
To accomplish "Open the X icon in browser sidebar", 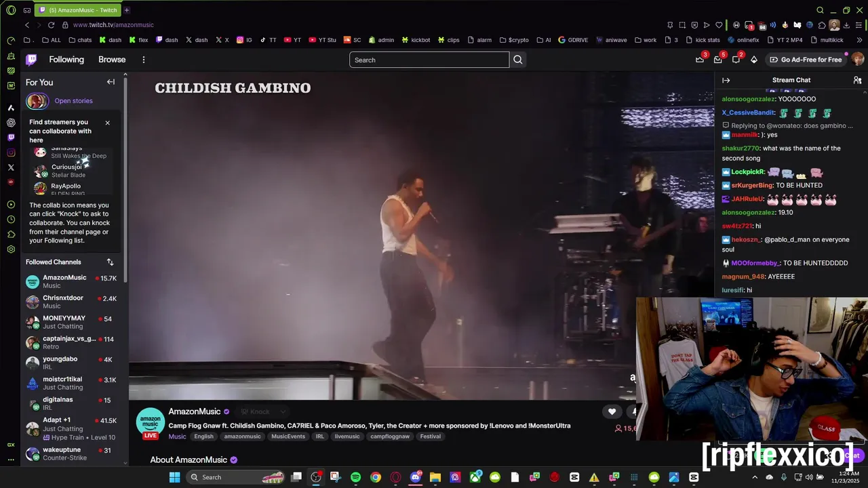I will 11,167.
